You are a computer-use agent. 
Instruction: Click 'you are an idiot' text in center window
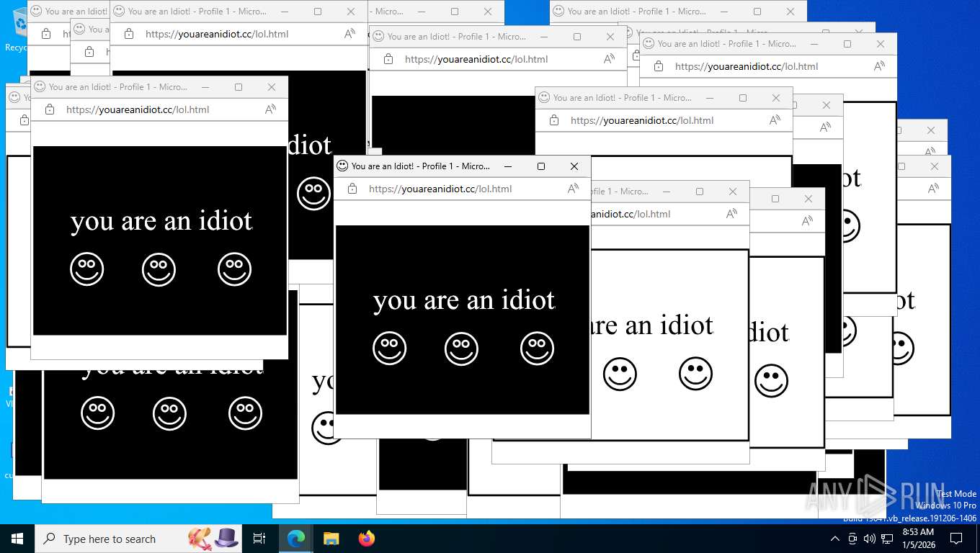[x=464, y=300]
